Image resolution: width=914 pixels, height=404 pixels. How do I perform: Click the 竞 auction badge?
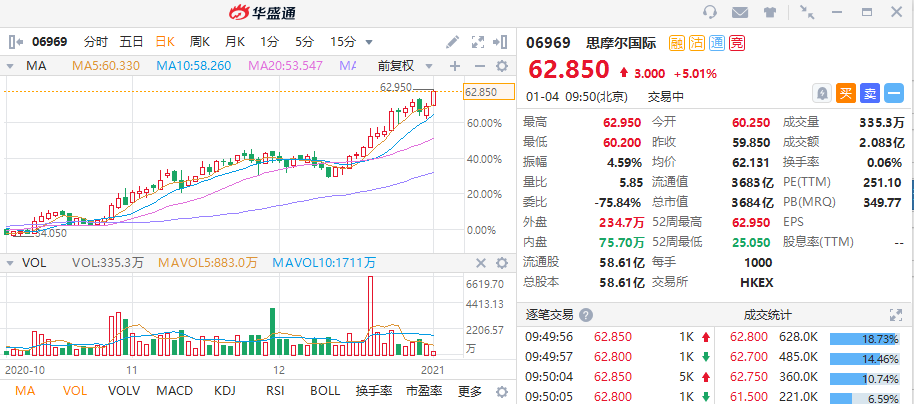[x=737, y=43]
